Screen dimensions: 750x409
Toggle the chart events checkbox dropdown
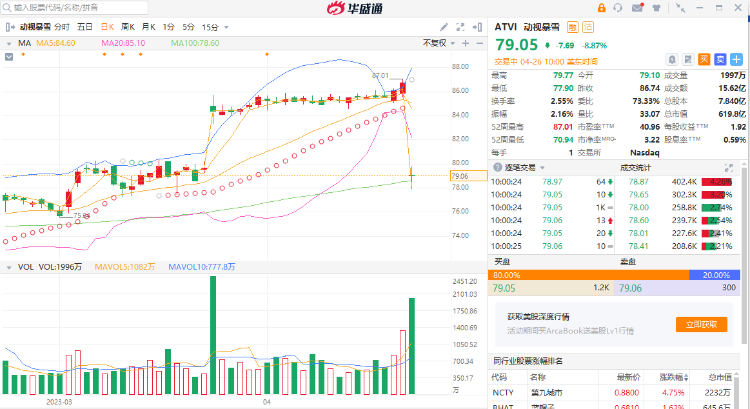point(9,57)
